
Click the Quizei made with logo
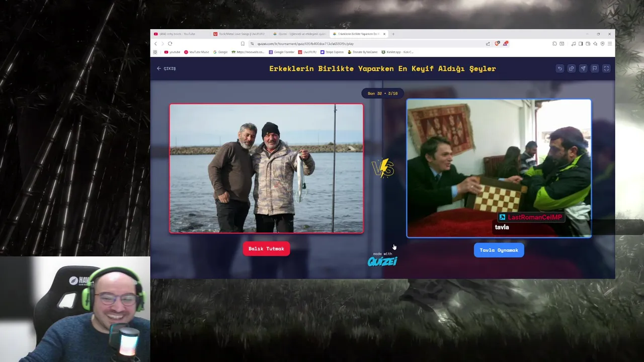pos(382,259)
